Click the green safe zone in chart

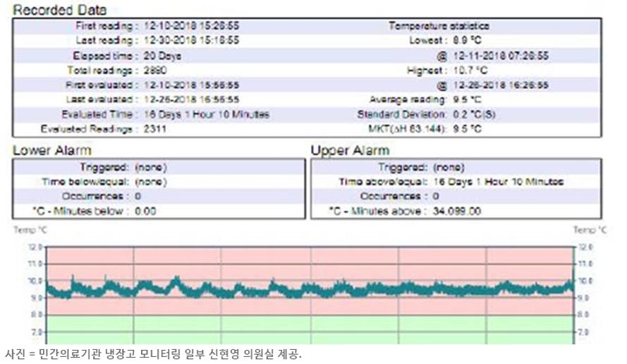[x=310, y=329]
